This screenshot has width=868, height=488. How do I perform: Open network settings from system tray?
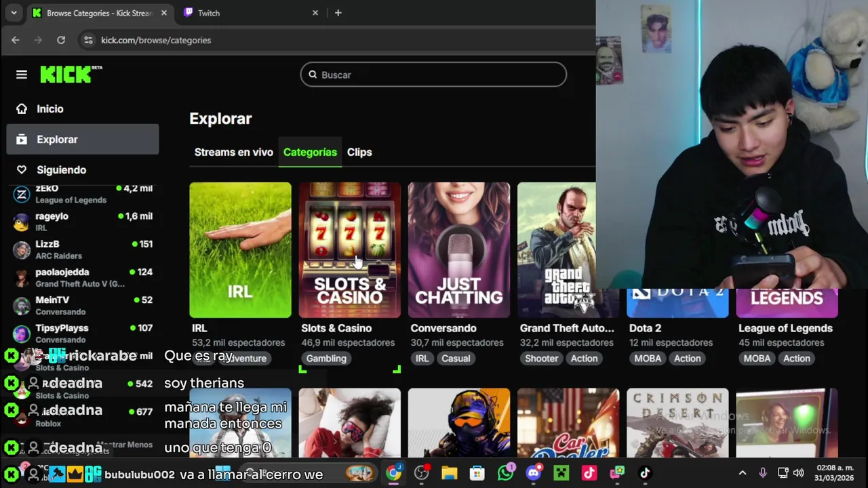(783, 472)
